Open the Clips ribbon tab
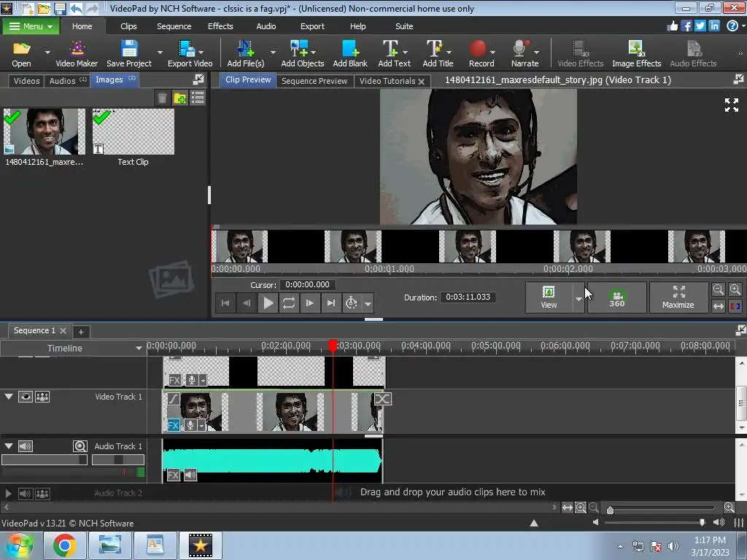 tap(128, 26)
